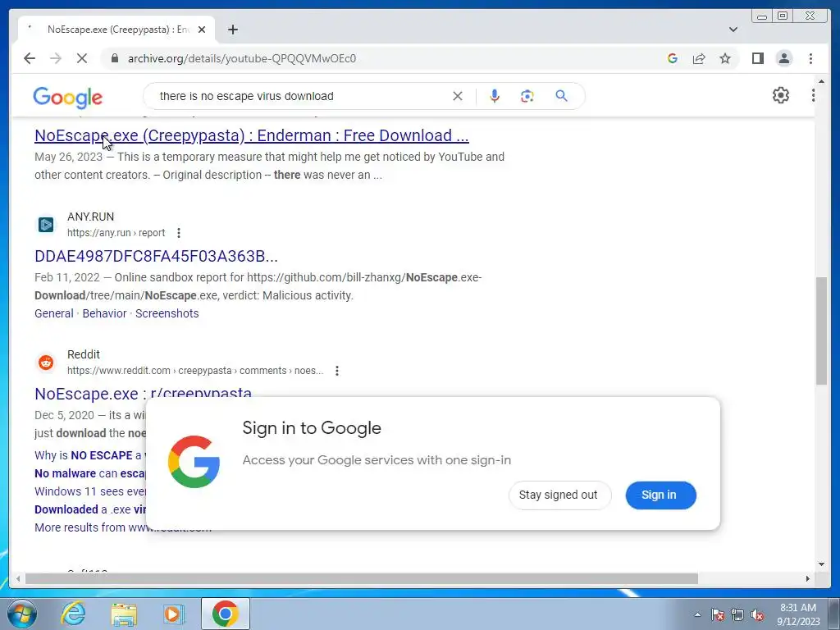The height and width of the screenshot is (630, 840).
Task: Open more options for ANY.RUN result
Action: (x=179, y=233)
